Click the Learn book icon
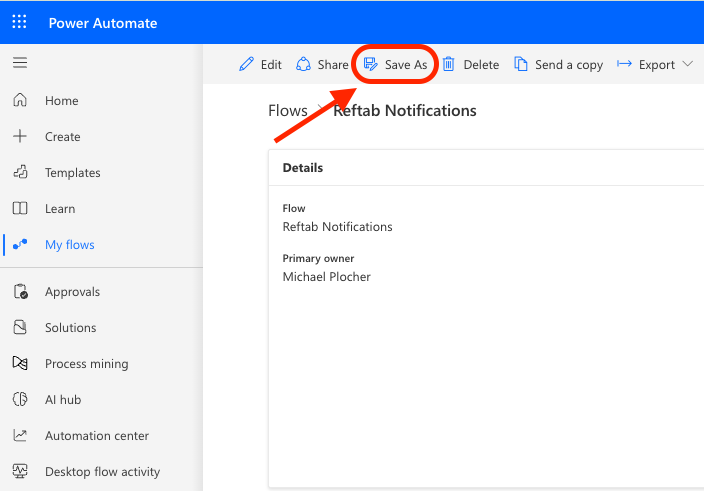This screenshot has width=704, height=491. (x=20, y=208)
